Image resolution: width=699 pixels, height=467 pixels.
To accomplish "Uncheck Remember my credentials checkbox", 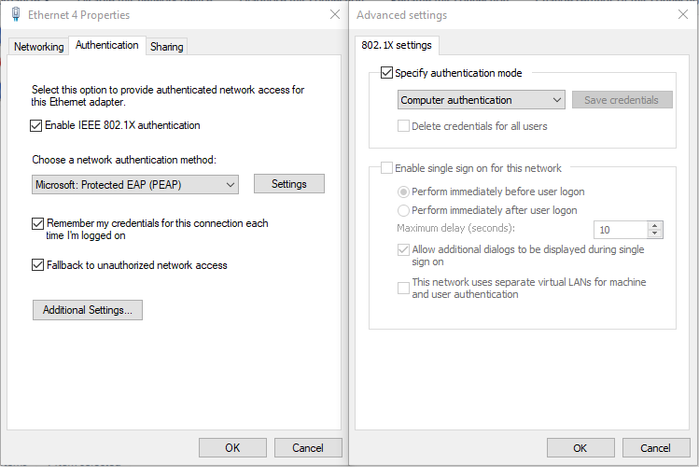I will (38, 224).
